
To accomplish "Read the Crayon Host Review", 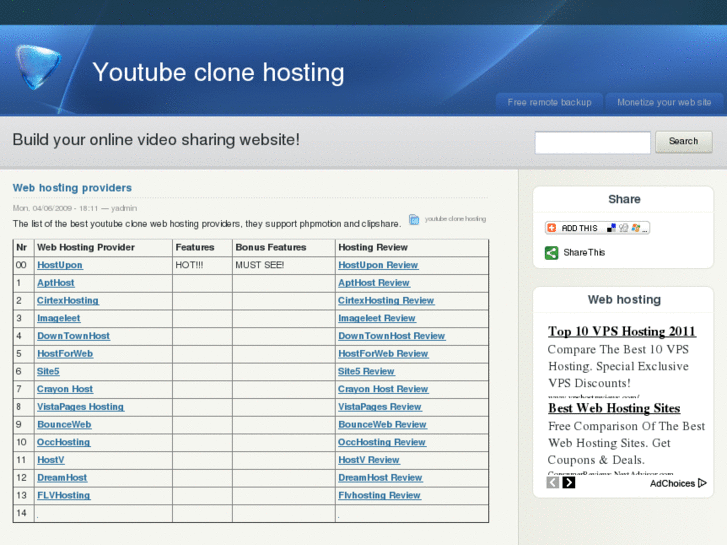I will [x=383, y=389].
